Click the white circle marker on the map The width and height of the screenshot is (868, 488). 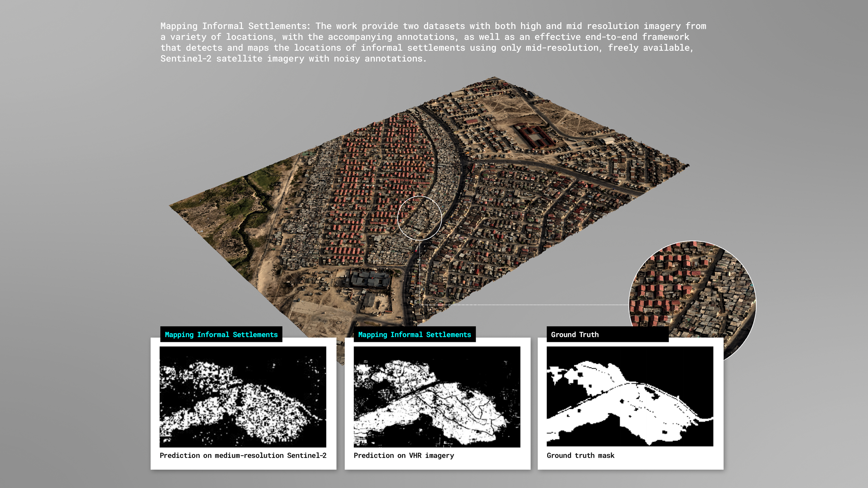[419, 218]
